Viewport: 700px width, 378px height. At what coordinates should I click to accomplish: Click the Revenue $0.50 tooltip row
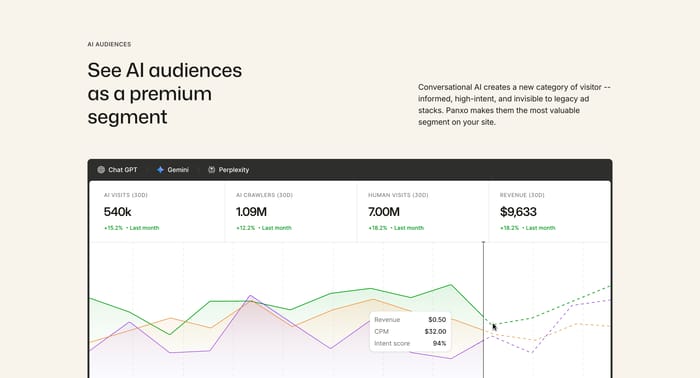[410, 320]
